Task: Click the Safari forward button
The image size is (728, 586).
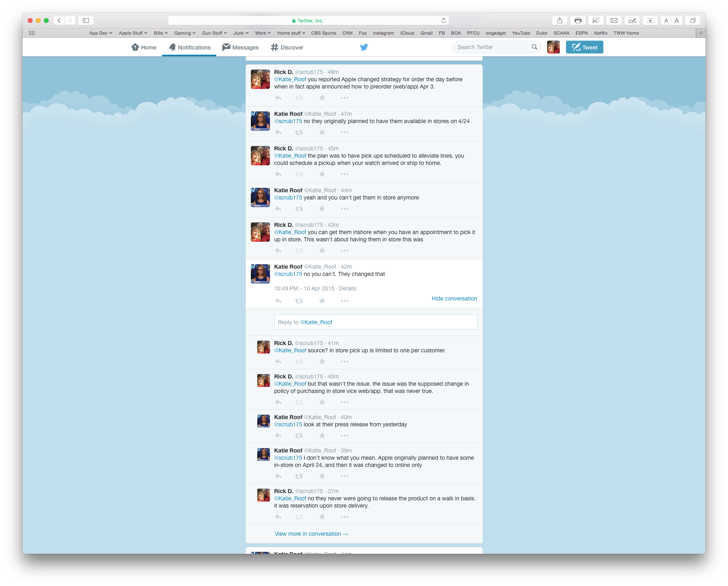Action: [x=70, y=21]
